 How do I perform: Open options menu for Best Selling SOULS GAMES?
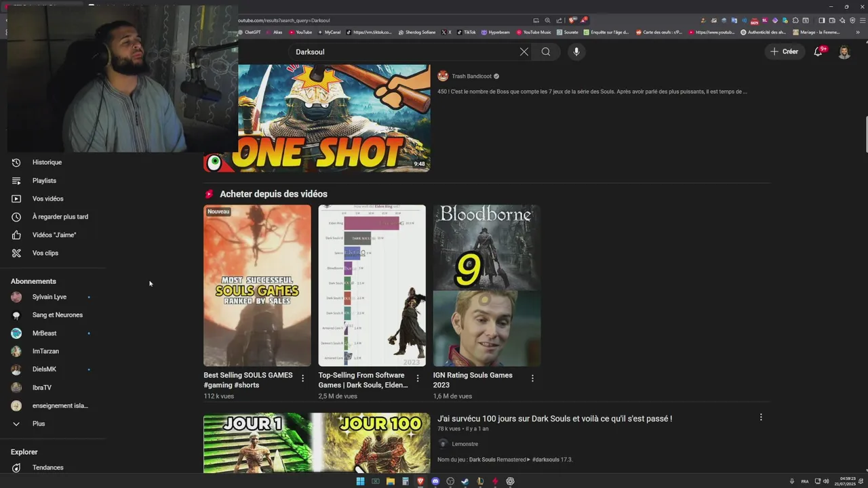point(303,378)
